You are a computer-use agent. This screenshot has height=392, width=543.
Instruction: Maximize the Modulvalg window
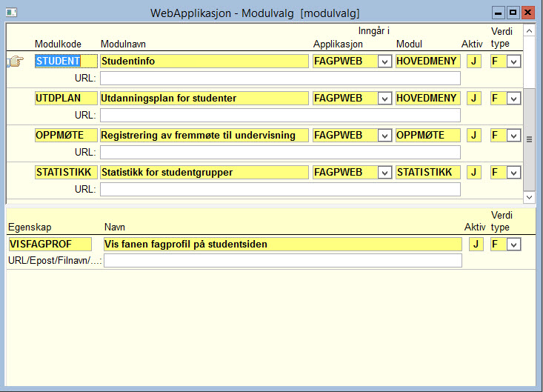pyautogui.click(x=513, y=13)
